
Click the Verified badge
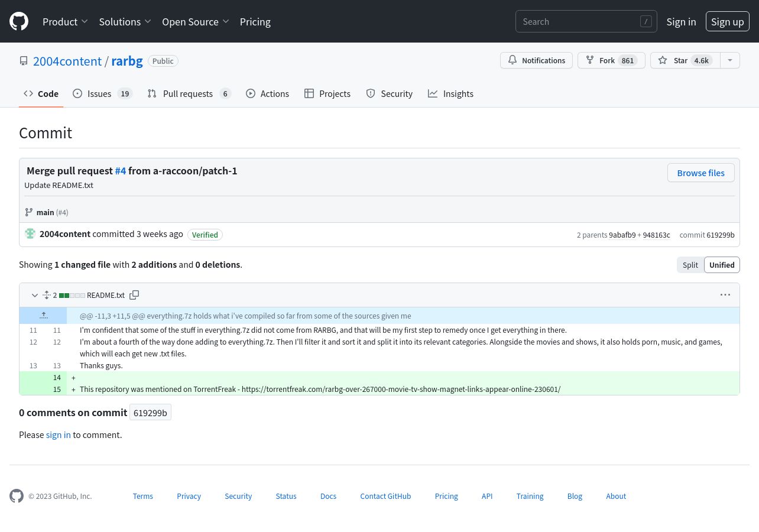(205, 235)
